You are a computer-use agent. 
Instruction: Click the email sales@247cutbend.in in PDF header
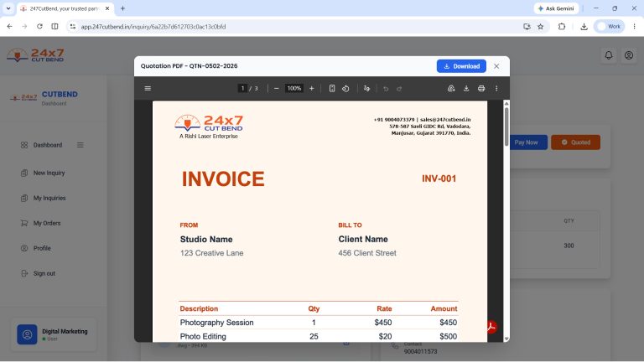pyautogui.click(x=445, y=120)
